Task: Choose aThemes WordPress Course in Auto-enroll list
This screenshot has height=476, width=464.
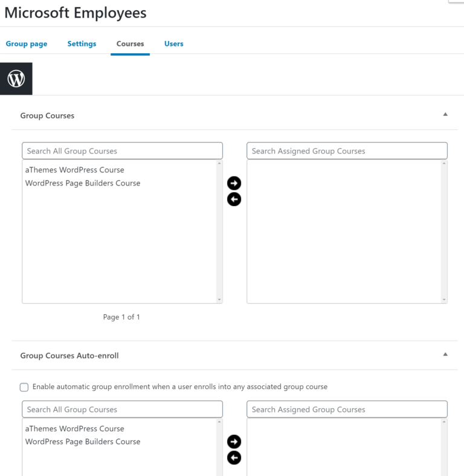Action: (x=75, y=428)
